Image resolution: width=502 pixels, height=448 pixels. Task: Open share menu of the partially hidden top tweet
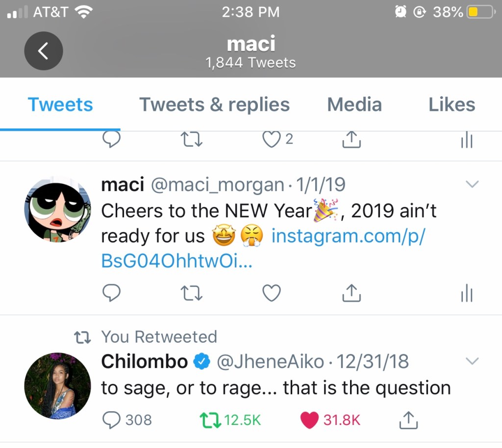(x=351, y=141)
